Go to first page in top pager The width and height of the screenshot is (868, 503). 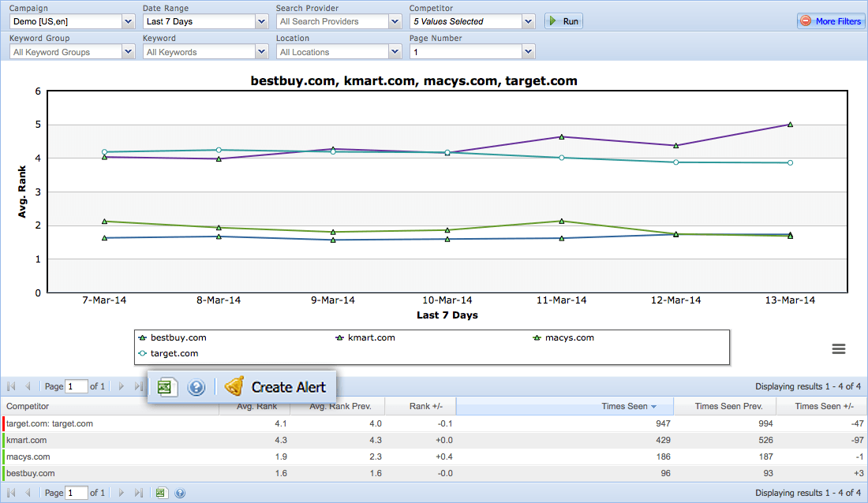click(11, 386)
